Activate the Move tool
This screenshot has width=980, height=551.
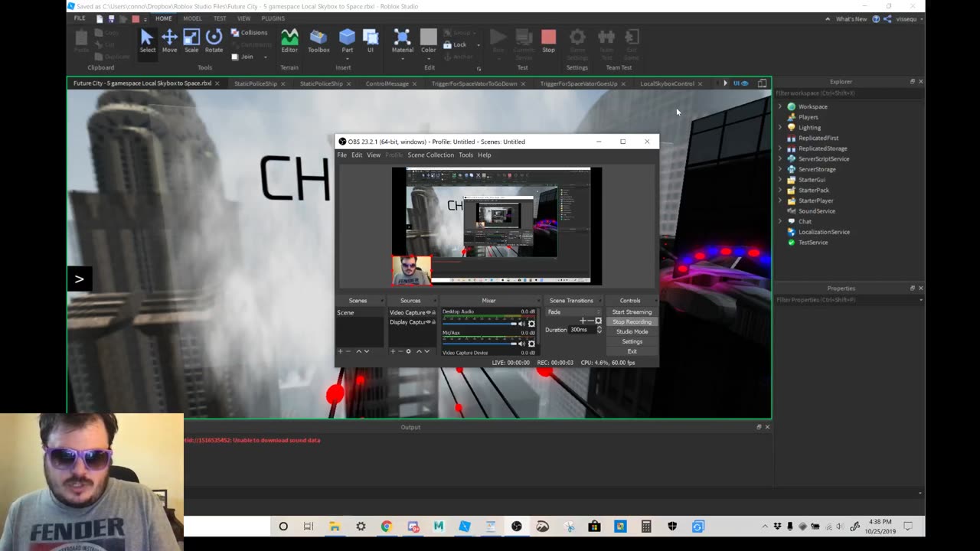(169, 41)
